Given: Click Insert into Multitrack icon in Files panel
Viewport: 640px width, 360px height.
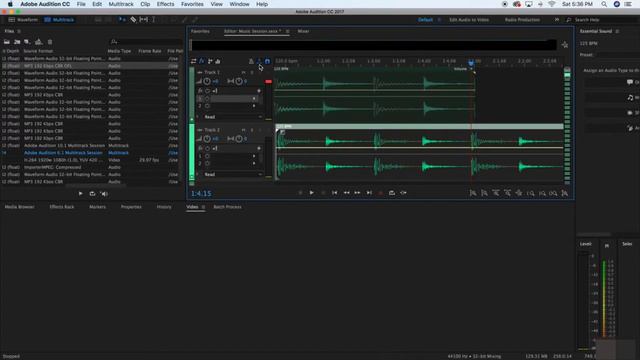Looking at the screenshot, I should tap(38, 42).
